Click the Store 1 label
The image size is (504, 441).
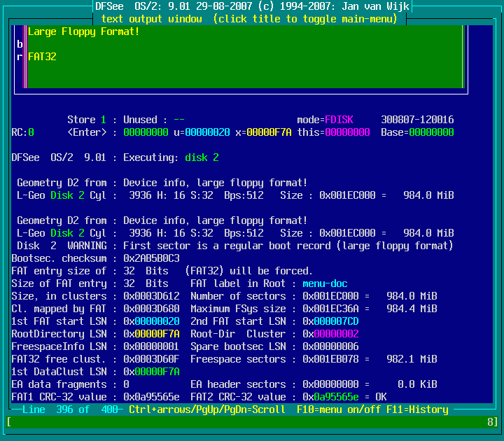coord(87,120)
